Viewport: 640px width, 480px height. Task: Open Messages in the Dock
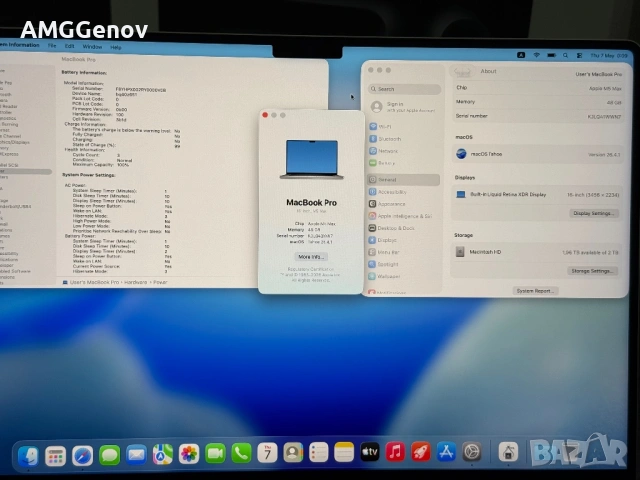(109, 455)
